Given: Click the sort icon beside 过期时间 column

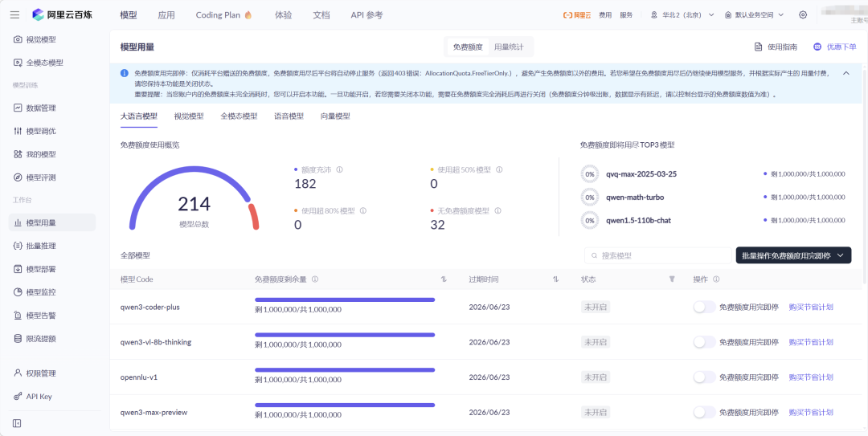Looking at the screenshot, I should pos(555,279).
